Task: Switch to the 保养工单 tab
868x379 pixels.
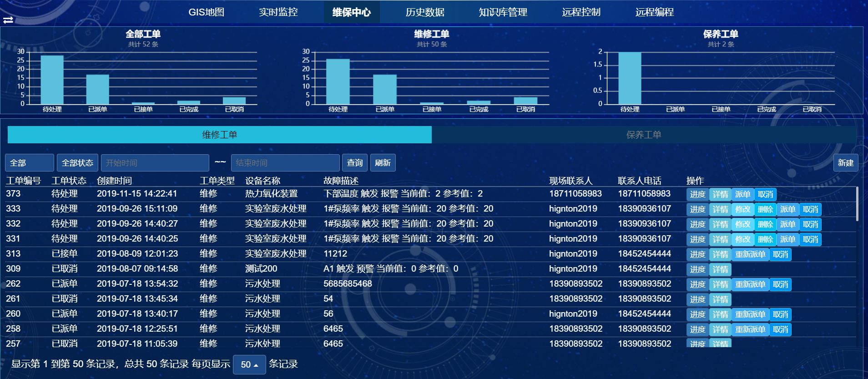Action: [644, 135]
